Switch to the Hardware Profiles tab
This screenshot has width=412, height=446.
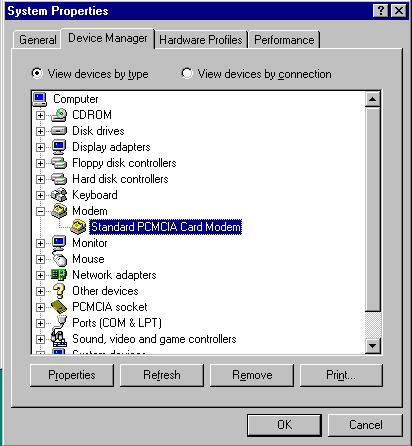coord(201,40)
